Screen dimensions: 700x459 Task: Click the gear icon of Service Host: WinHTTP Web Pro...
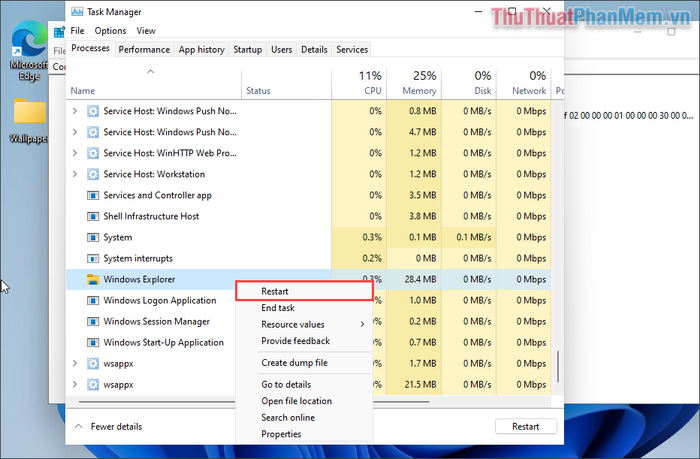pos(93,153)
